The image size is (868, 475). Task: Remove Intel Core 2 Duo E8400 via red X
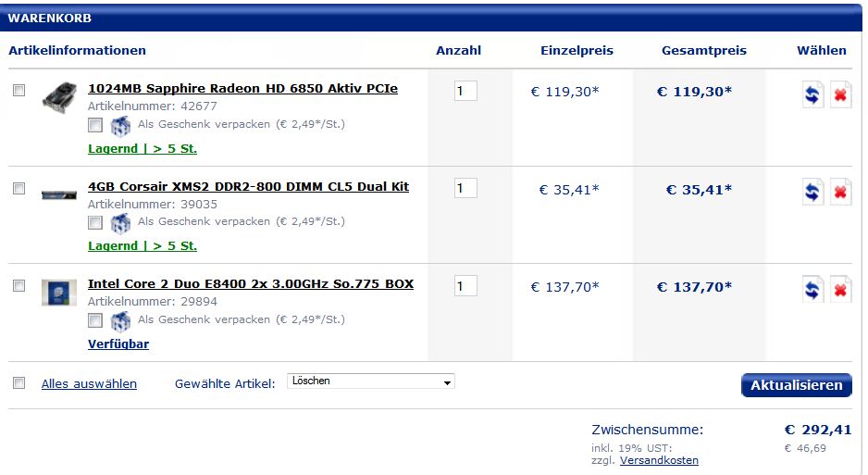pyautogui.click(x=839, y=290)
